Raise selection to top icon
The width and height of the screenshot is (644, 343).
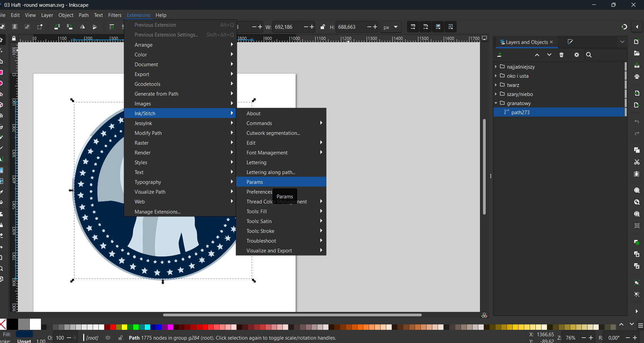pyautogui.click(x=112, y=27)
